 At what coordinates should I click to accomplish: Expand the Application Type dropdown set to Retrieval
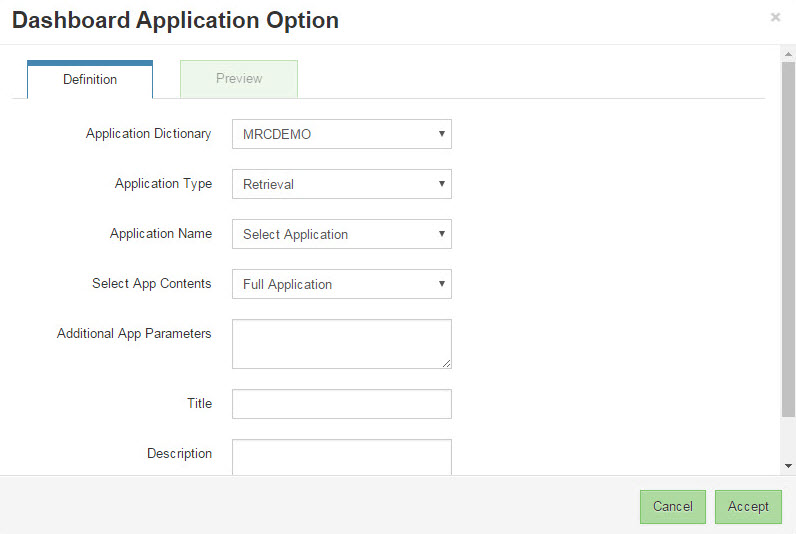pos(342,184)
